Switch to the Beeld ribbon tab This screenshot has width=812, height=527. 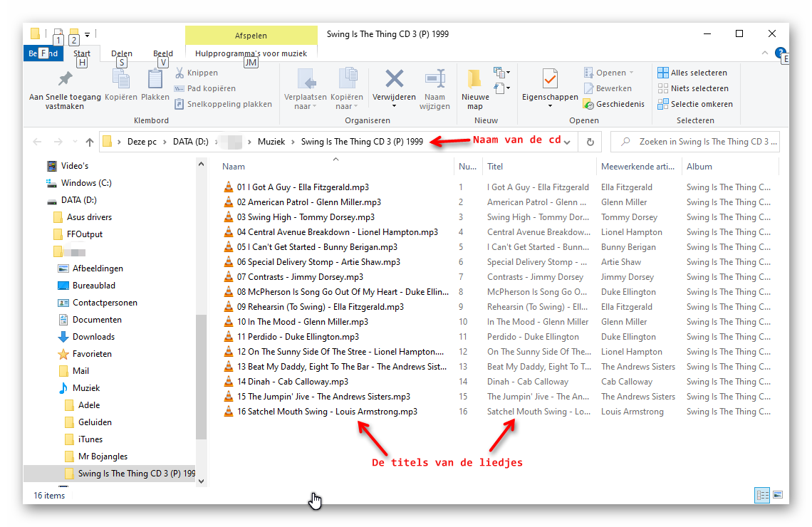[x=163, y=53]
